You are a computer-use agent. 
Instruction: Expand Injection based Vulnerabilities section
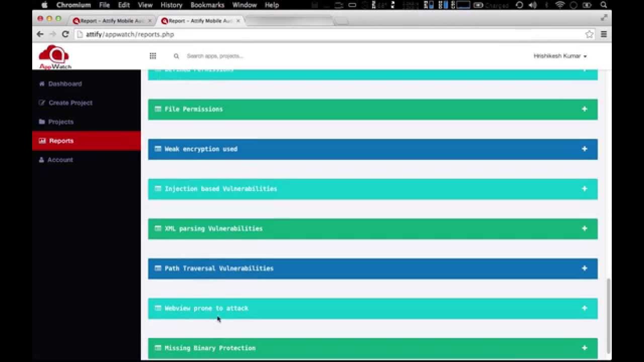[x=585, y=189]
